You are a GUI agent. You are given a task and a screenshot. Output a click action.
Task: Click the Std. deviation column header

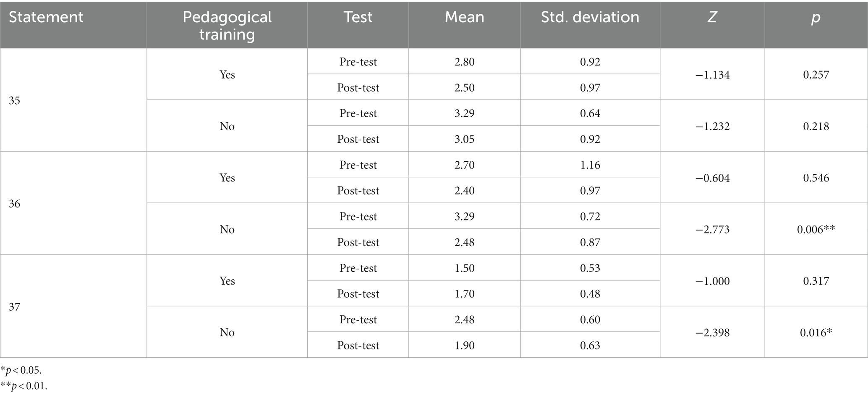point(590,17)
